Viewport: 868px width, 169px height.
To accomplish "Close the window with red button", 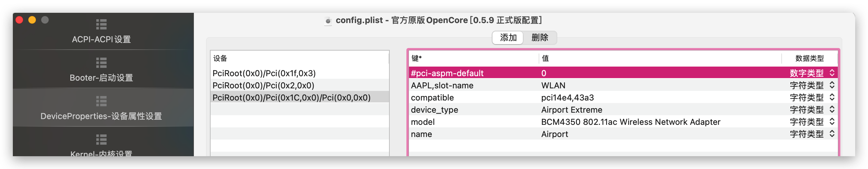I will 19,20.
